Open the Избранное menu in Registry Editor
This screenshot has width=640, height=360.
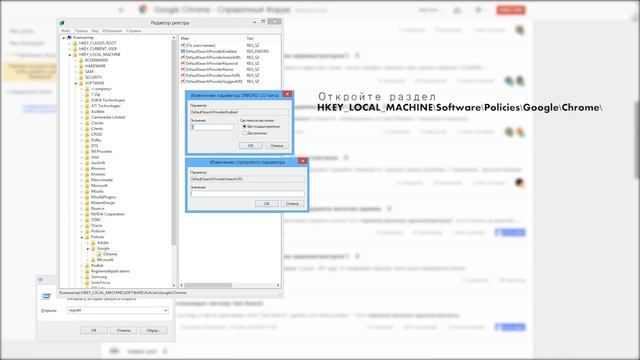pos(112,31)
